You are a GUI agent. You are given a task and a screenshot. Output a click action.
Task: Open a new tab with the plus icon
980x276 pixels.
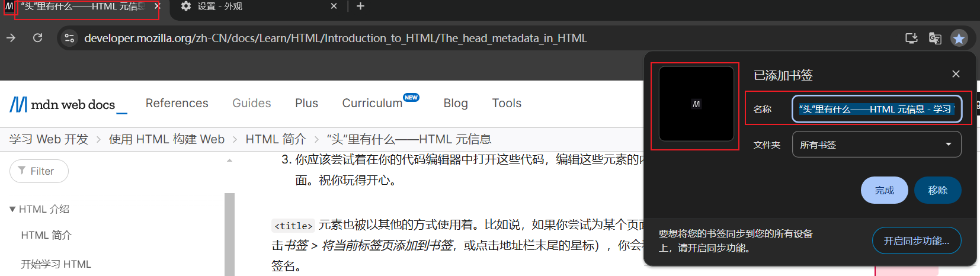click(x=360, y=7)
